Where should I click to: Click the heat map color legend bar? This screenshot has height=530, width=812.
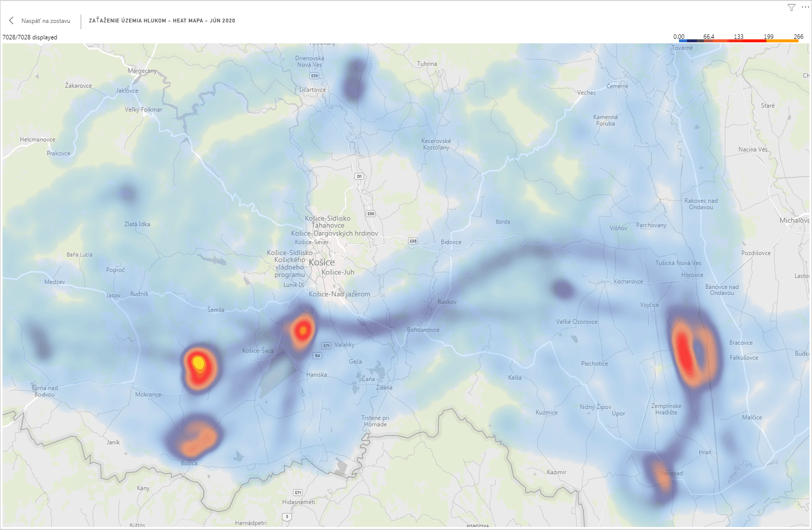pyautogui.click(x=738, y=41)
